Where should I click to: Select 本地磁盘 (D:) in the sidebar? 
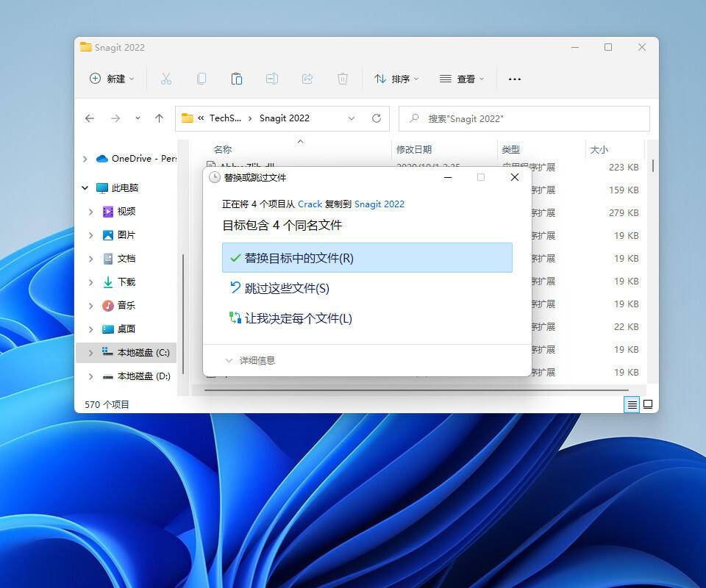click(143, 376)
